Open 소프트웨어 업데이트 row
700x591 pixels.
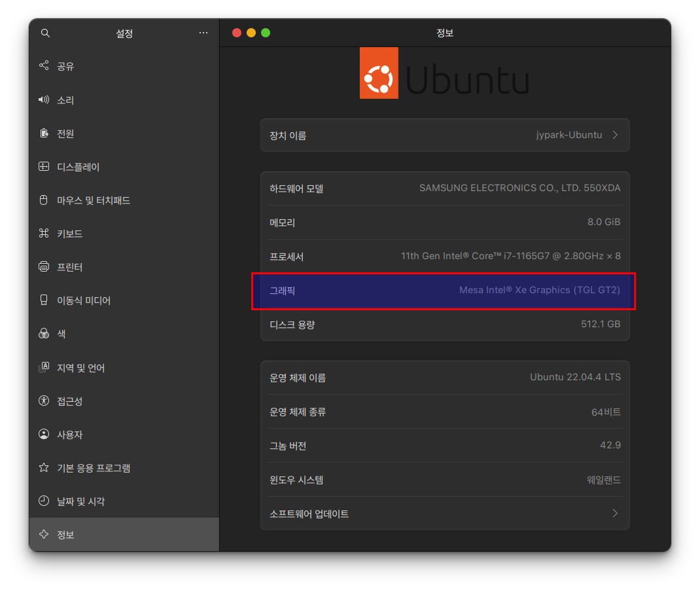pyautogui.click(x=445, y=513)
